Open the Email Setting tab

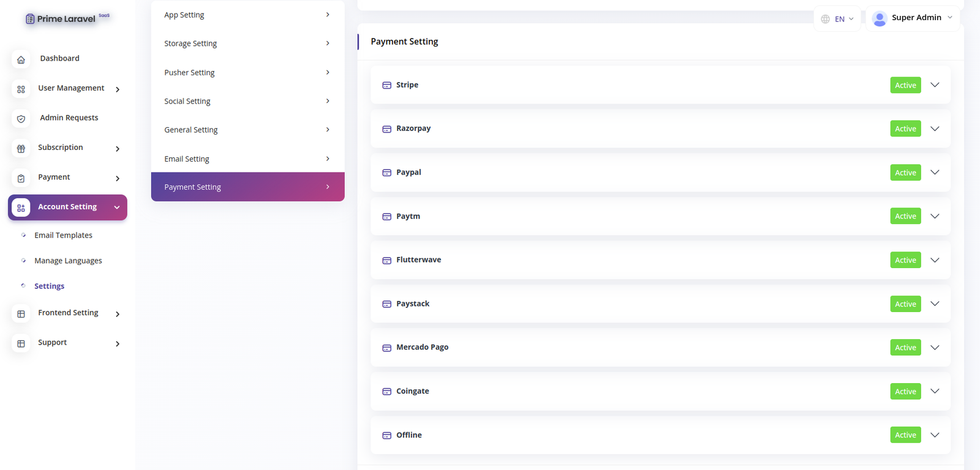pos(247,159)
